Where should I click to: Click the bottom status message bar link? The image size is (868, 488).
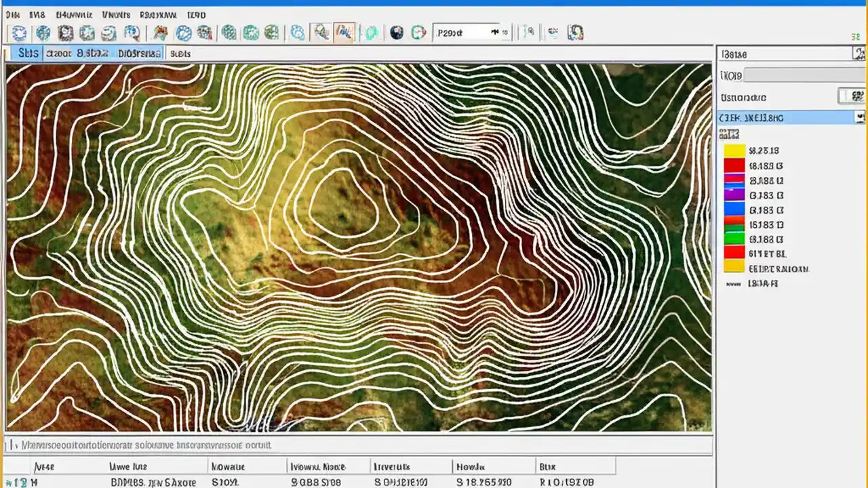[153, 445]
